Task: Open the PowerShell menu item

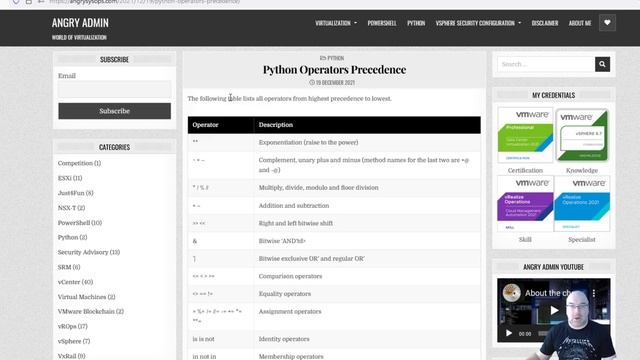Action: pyautogui.click(x=382, y=23)
